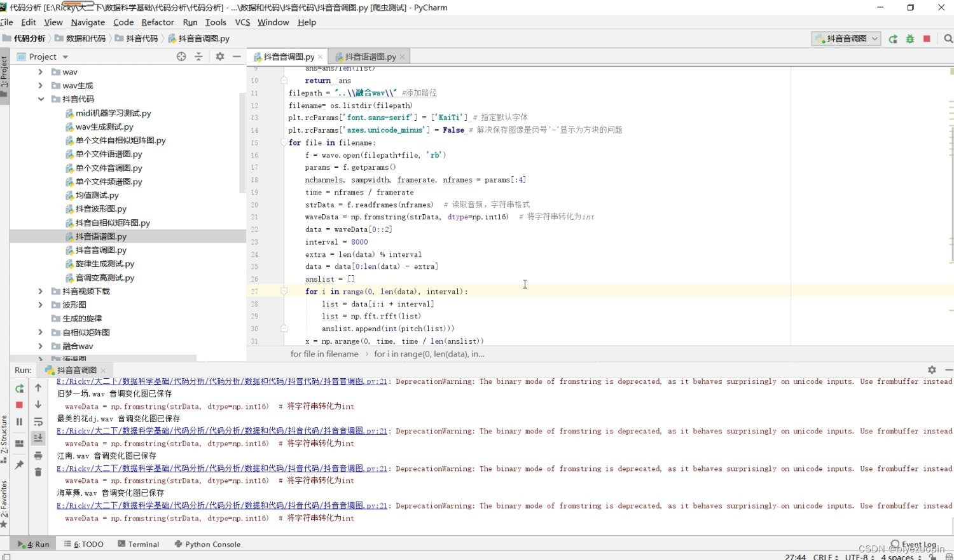Start debugging with the green bug icon
The image size is (954, 560).
coord(910,39)
